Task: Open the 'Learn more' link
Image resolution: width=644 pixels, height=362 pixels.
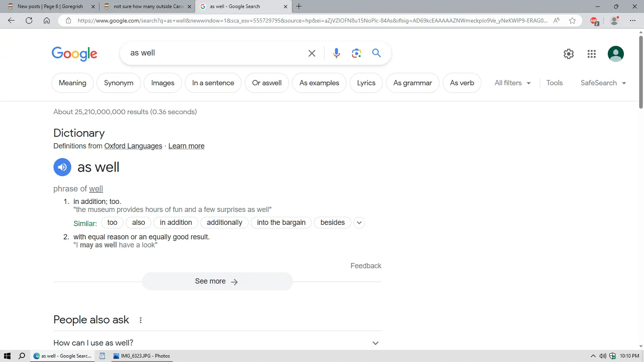Action: (x=186, y=146)
